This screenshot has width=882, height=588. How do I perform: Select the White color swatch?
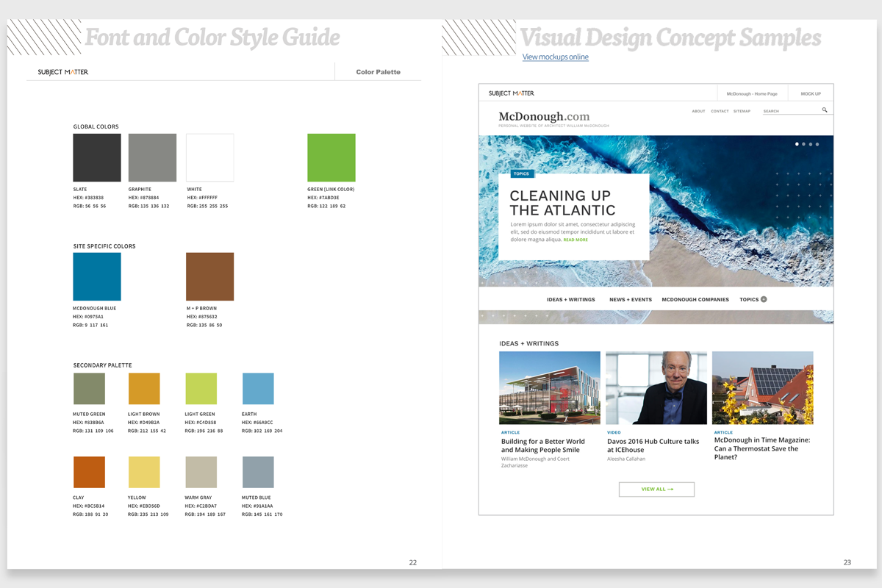[x=209, y=157]
